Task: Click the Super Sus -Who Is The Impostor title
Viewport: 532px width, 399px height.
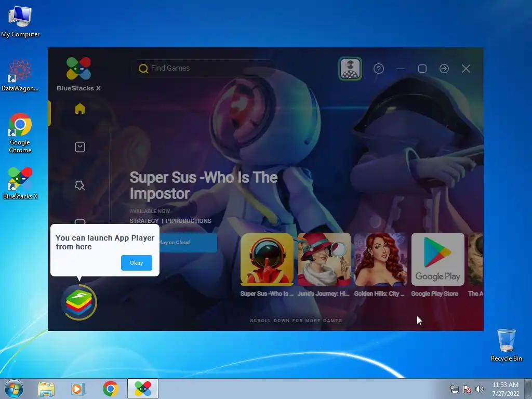Action: (x=204, y=185)
